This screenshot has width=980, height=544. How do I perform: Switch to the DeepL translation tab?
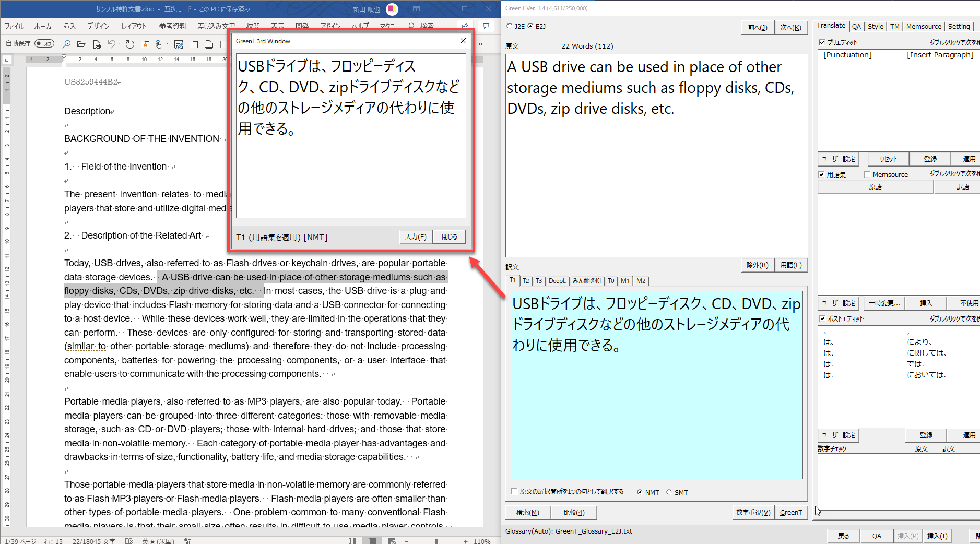[x=557, y=281]
